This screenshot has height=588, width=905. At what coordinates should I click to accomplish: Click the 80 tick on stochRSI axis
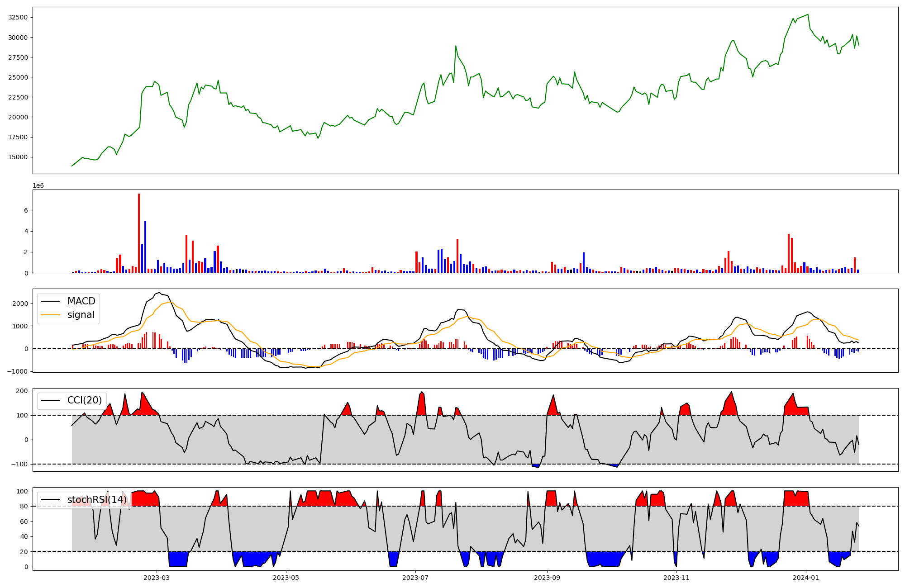[24, 506]
